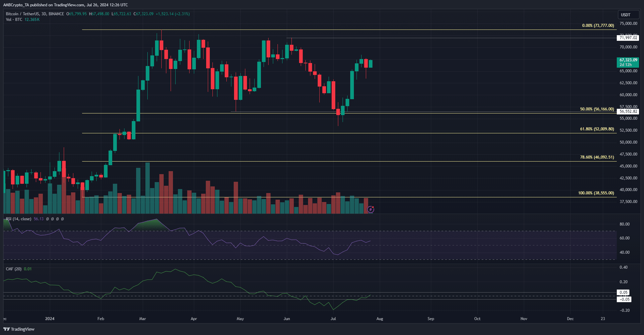Click the 75,000.00 price axis label
644x335 pixels.
(x=628, y=24)
